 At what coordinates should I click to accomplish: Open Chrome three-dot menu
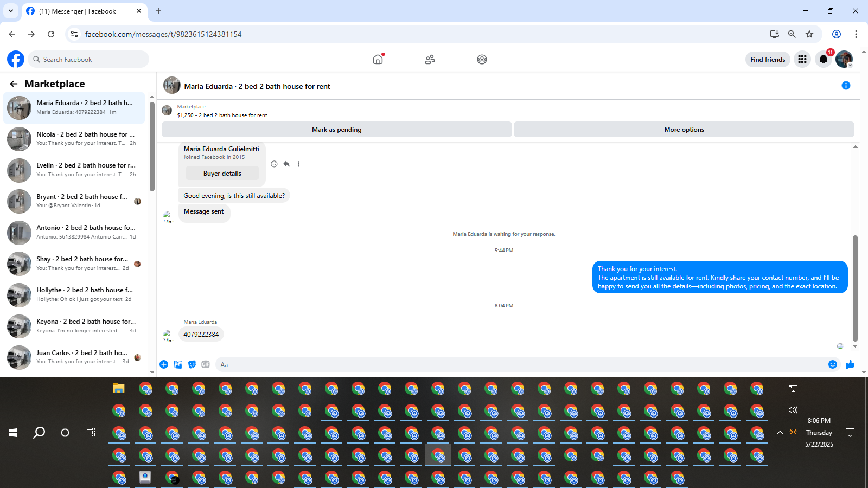[x=856, y=34]
